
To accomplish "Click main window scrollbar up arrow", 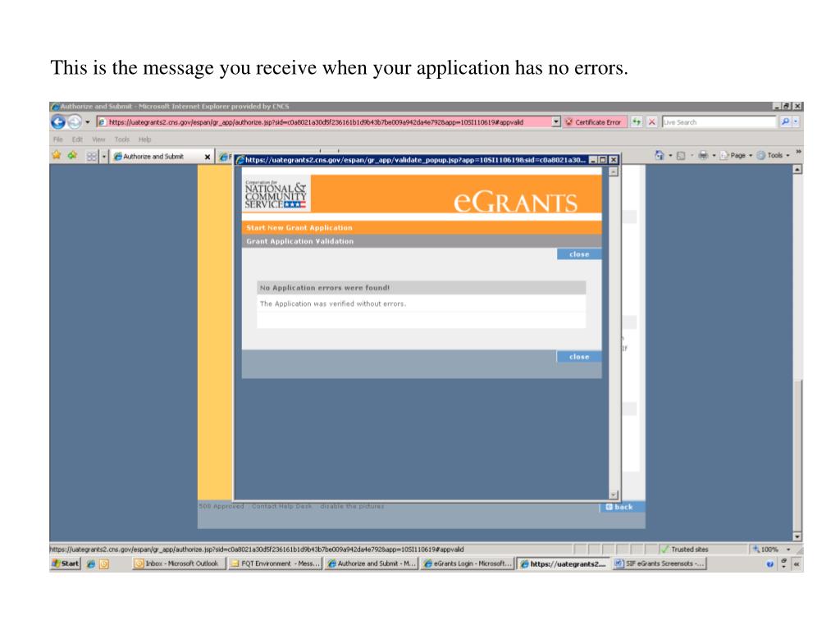I will pos(797,169).
